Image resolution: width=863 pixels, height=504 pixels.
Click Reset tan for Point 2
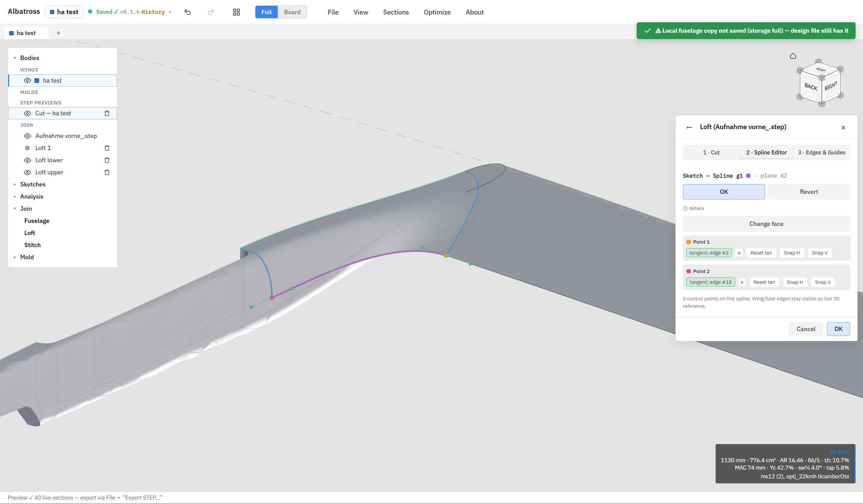click(x=764, y=282)
